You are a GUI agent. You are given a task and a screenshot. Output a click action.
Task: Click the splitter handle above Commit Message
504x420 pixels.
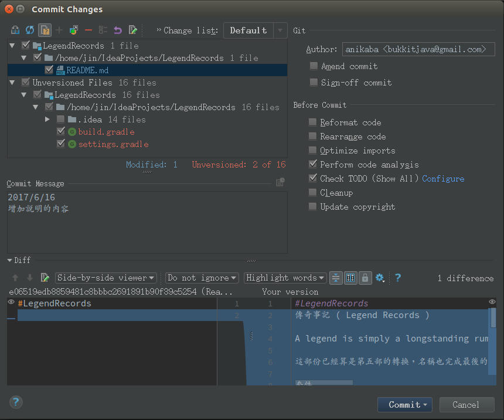coord(147,172)
